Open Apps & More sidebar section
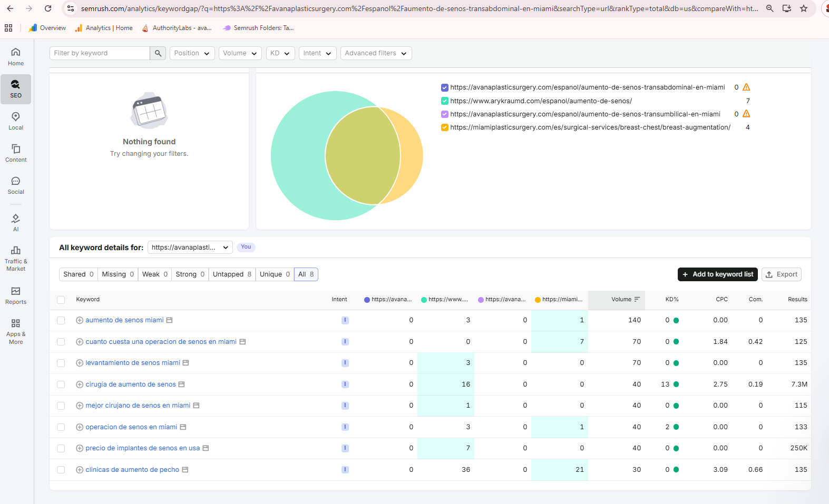The height and width of the screenshot is (504, 829). 16,331
